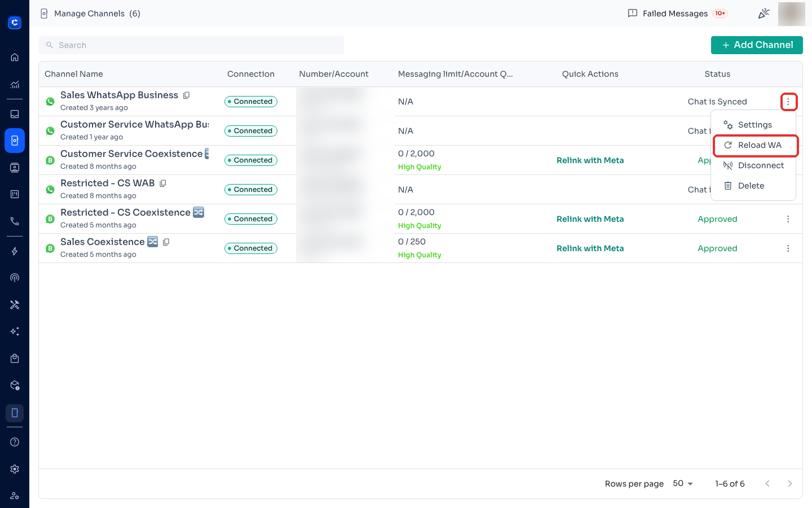Open the Sales Coexistence row options menu
Image resolution: width=812 pixels, height=508 pixels.
click(x=788, y=248)
